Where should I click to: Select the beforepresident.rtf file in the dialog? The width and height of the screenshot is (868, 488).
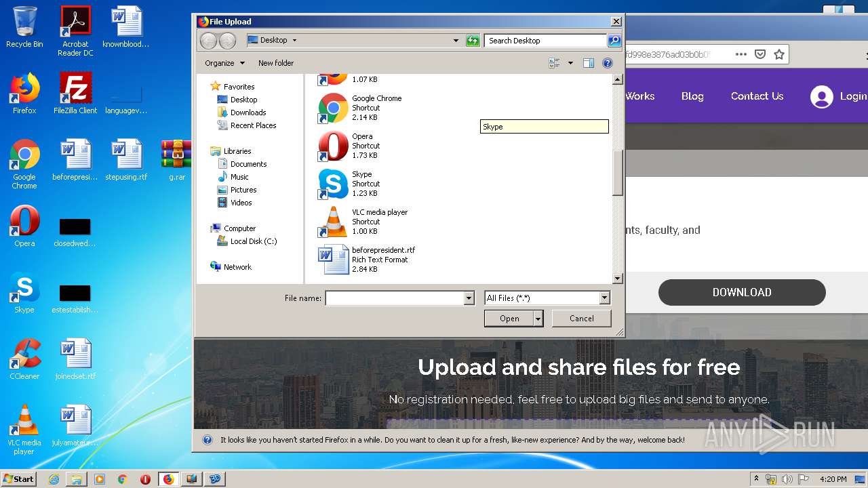[367, 260]
